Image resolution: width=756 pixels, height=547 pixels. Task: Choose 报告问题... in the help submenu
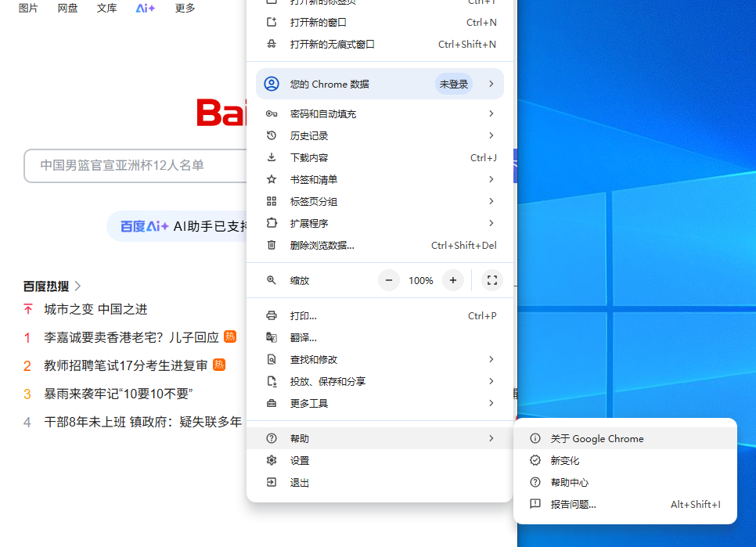625,504
